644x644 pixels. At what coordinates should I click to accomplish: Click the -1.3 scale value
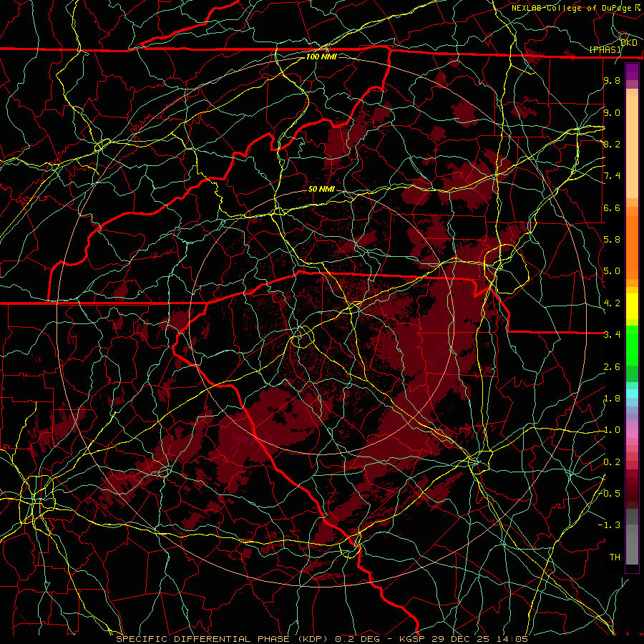click(609, 525)
